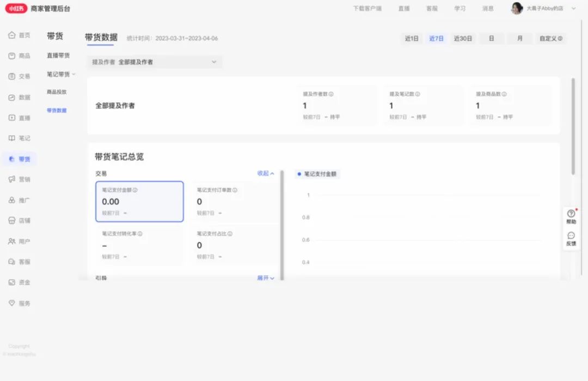Collapse the 交易 section with 收起
Screen dimensions: 588x381
tap(266, 173)
